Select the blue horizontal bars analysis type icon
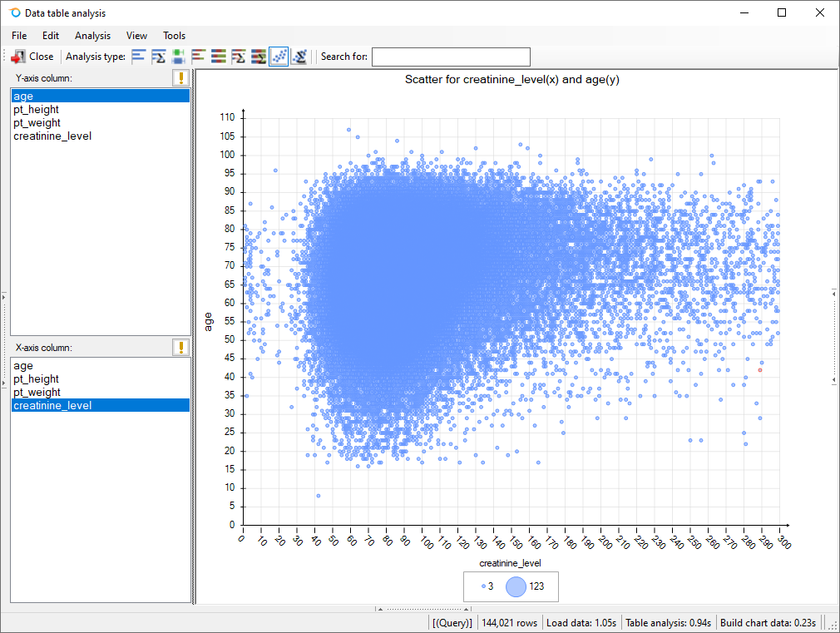The width and height of the screenshot is (840, 633). (x=138, y=57)
